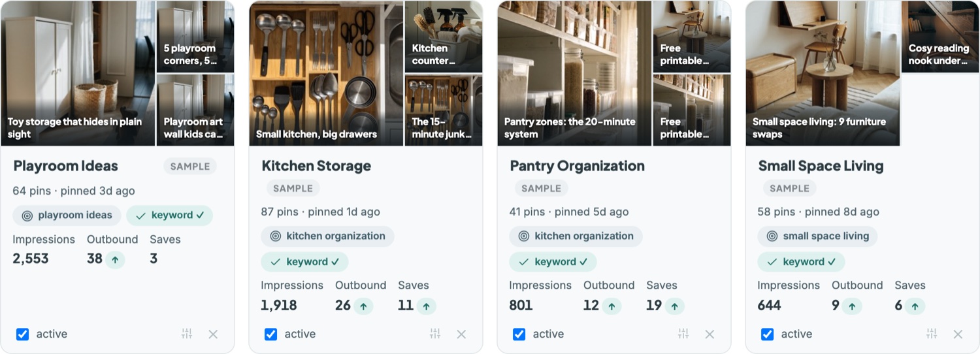Remove the Playroom Ideas board with X
The image size is (980, 354).
coord(213,334)
